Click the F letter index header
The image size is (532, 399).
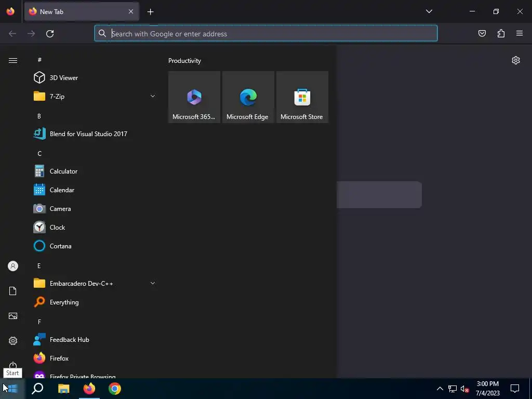tap(39, 322)
